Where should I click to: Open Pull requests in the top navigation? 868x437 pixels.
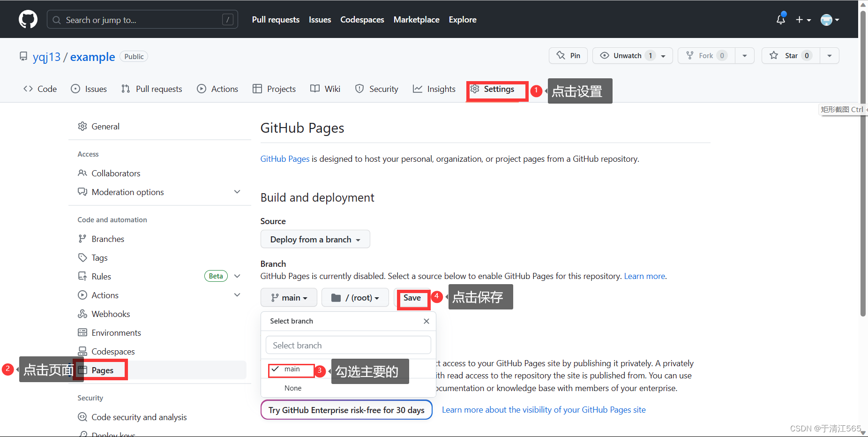pyautogui.click(x=276, y=20)
